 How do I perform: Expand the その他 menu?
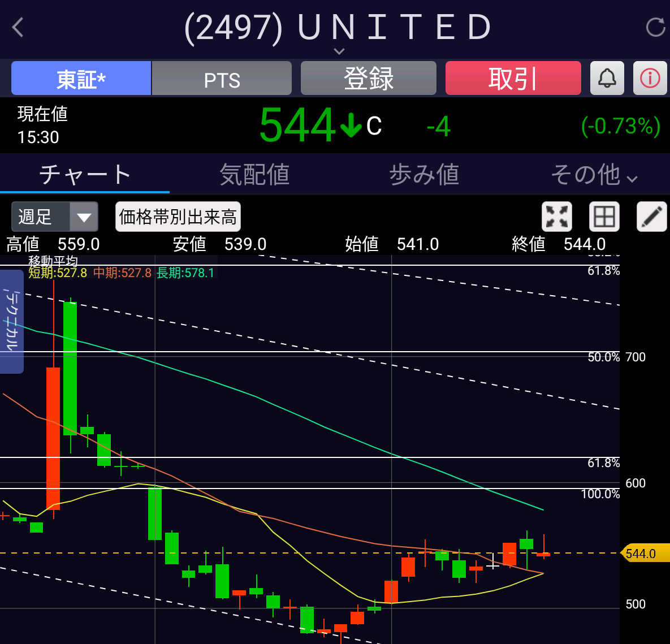coord(594,175)
